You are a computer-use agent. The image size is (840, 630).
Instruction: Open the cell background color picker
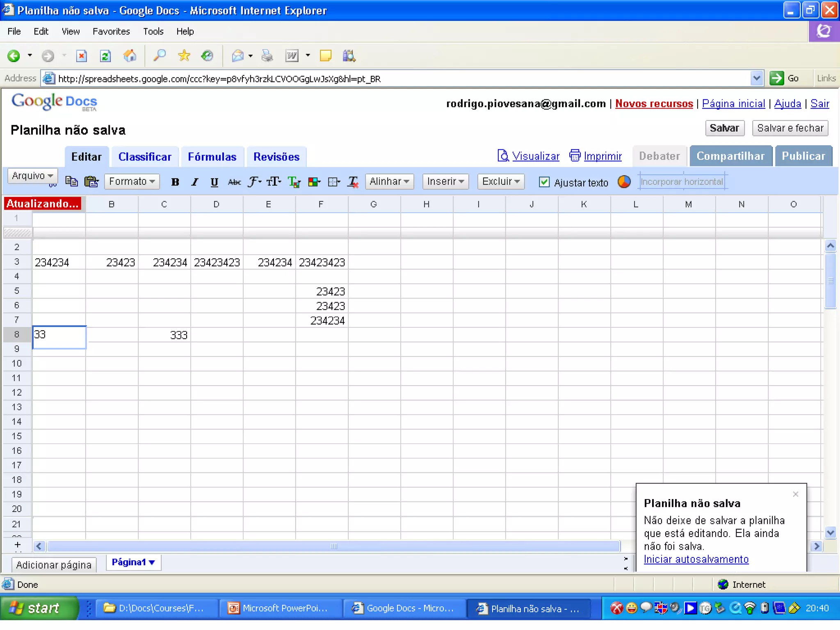pos(314,182)
